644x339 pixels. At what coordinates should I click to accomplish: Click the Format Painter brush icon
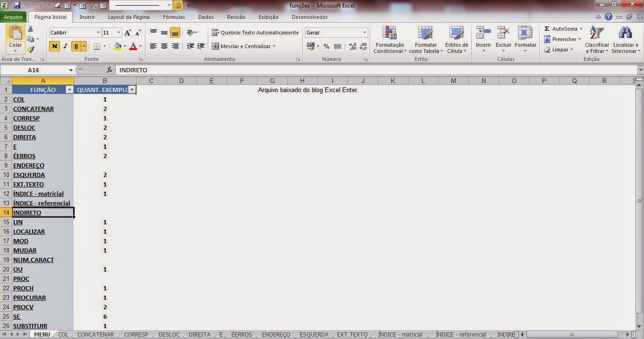pyautogui.click(x=31, y=49)
